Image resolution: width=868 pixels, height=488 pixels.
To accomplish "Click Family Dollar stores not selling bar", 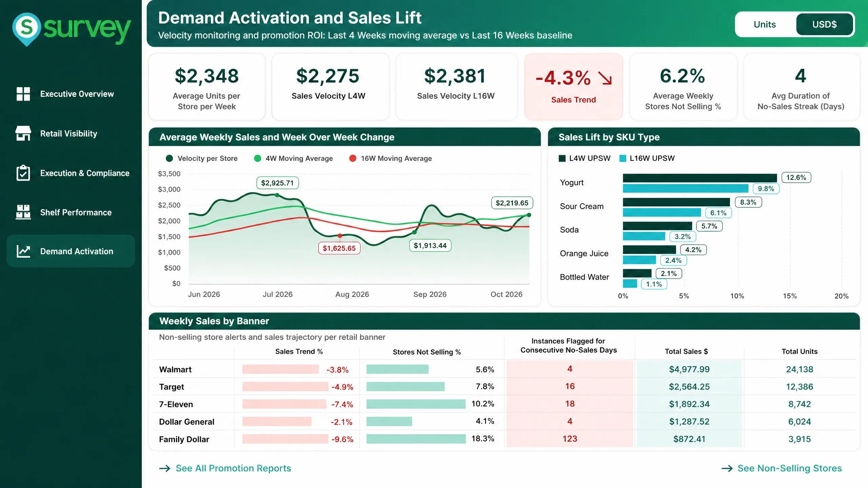I will (416, 439).
